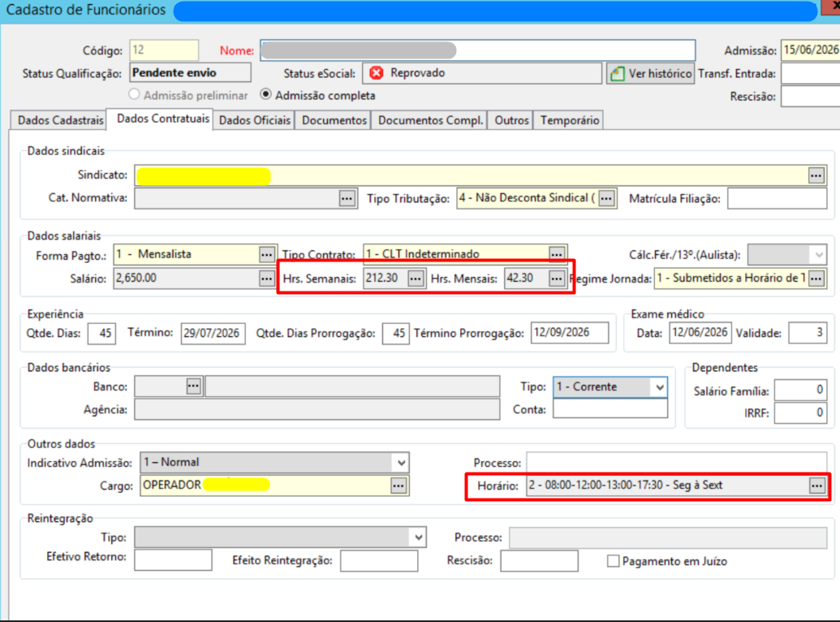Switch to Documentos Compl. tab
The width and height of the screenshot is (840, 622).
click(430, 120)
